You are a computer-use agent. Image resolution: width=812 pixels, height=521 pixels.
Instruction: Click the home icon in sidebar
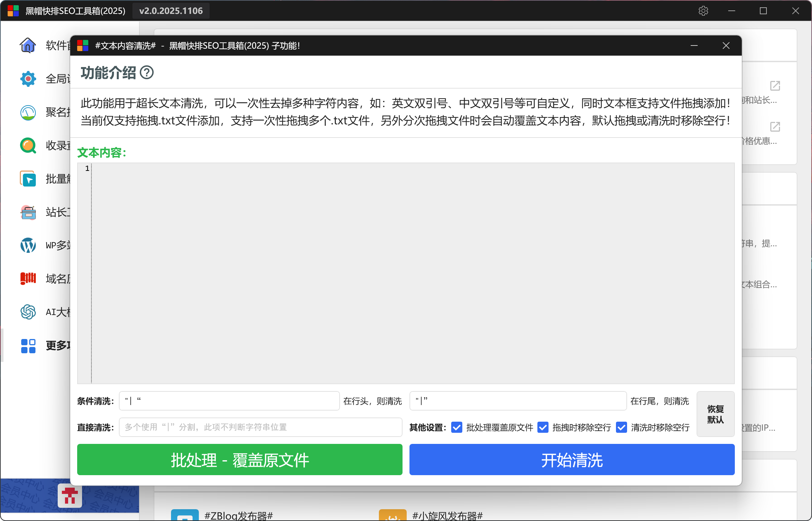tap(28, 45)
